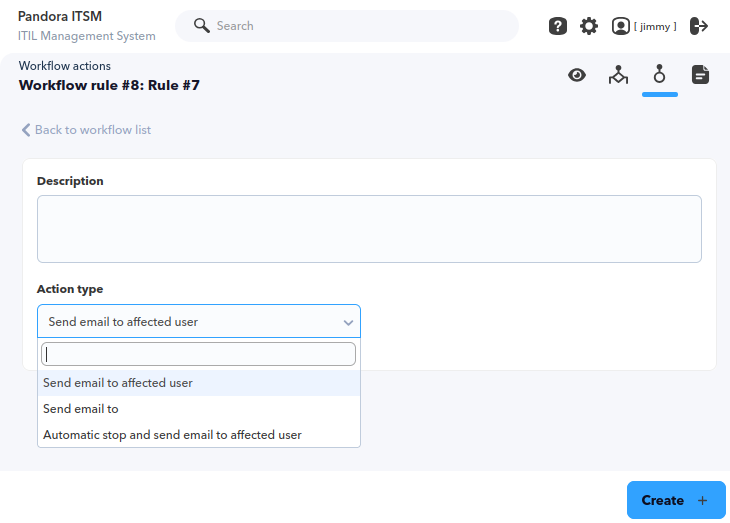Open settings gear icon in header
Image resolution: width=730 pixels, height=523 pixels.
click(588, 26)
